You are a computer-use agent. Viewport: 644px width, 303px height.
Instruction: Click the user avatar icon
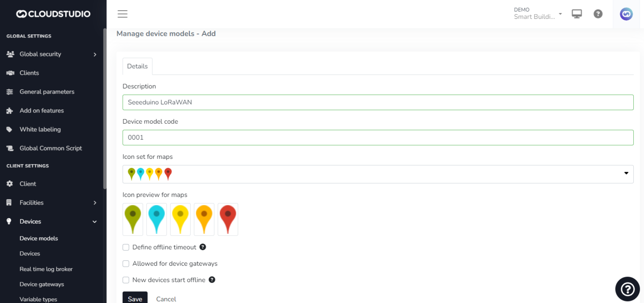(626, 14)
